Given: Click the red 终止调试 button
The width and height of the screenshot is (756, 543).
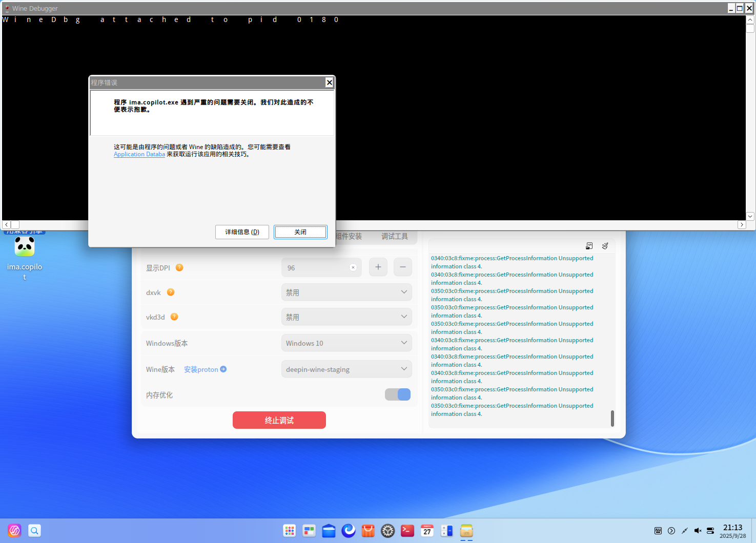Looking at the screenshot, I should (279, 420).
